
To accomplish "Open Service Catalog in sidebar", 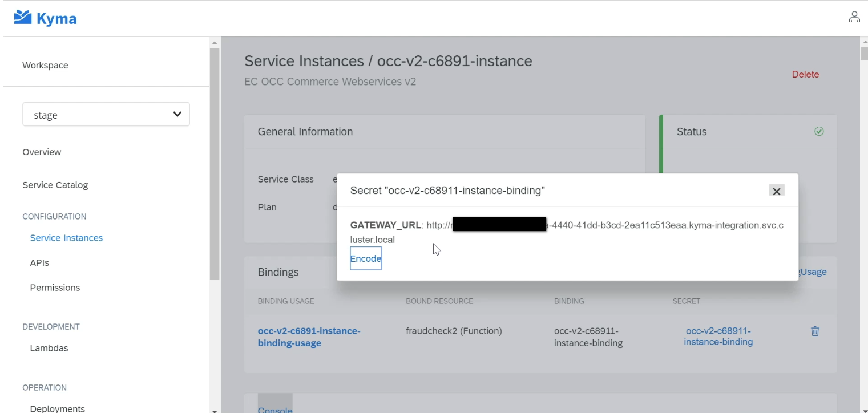I will [x=55, y=185].
